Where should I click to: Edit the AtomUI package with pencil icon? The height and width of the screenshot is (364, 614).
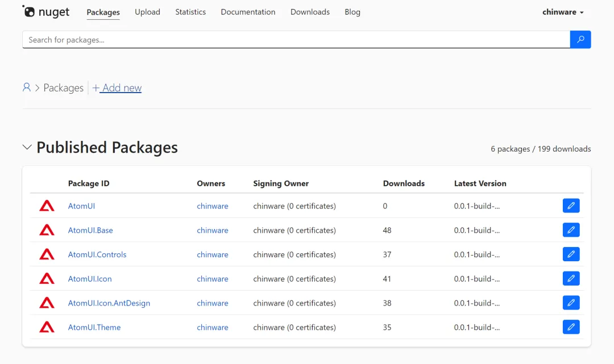[571, 206]
